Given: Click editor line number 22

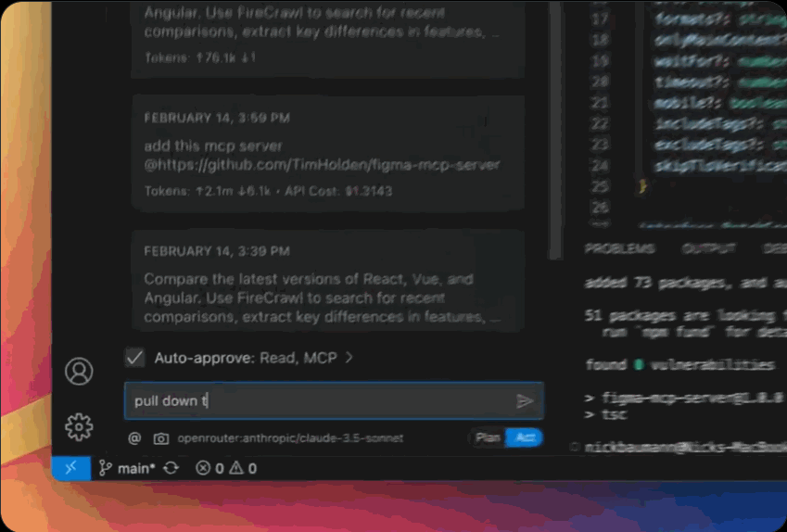Looking at the screenshot, I should (x=602, y=124).
